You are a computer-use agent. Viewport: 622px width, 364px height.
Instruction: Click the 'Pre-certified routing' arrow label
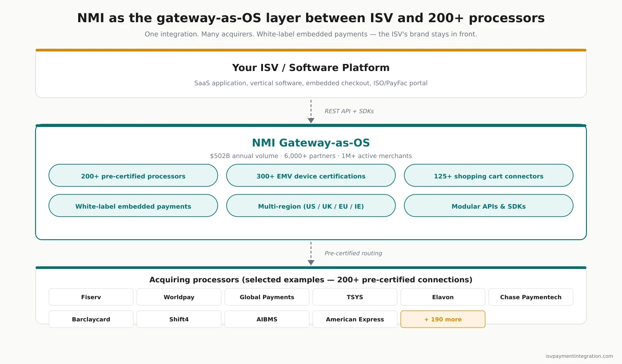point(353,253)
